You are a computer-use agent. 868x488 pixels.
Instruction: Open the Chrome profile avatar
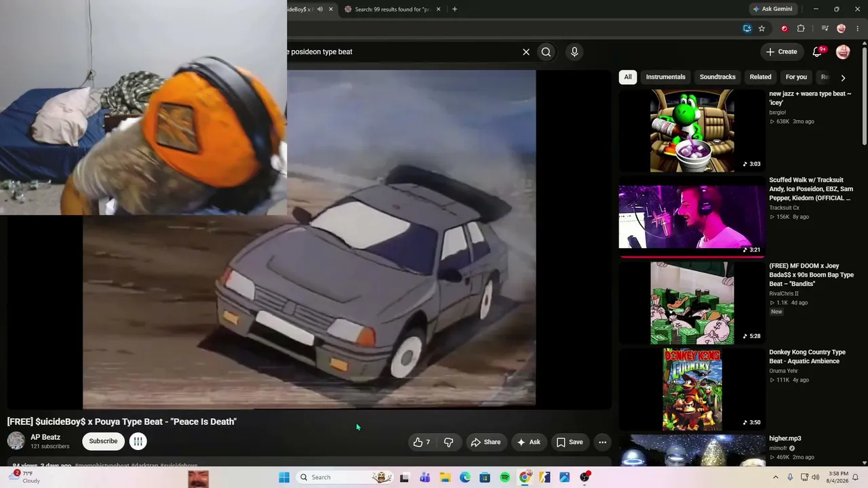(x=841, y=28)
